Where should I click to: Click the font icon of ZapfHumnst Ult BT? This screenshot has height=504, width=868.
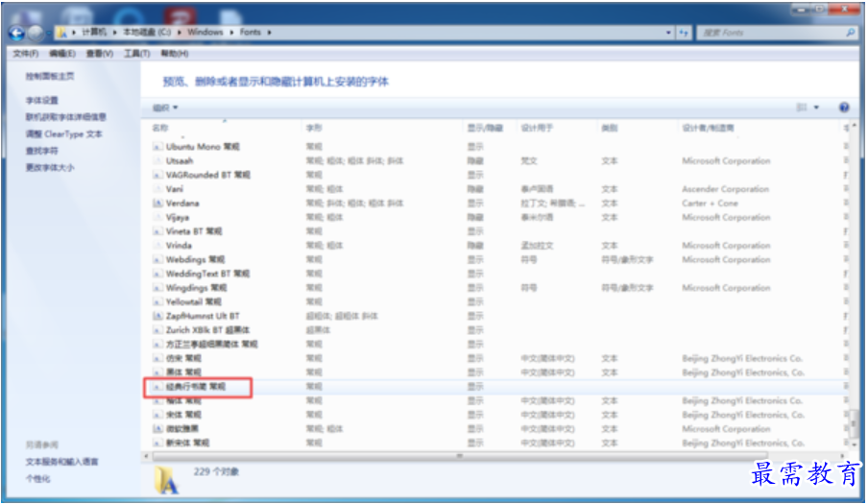[157, 316]
